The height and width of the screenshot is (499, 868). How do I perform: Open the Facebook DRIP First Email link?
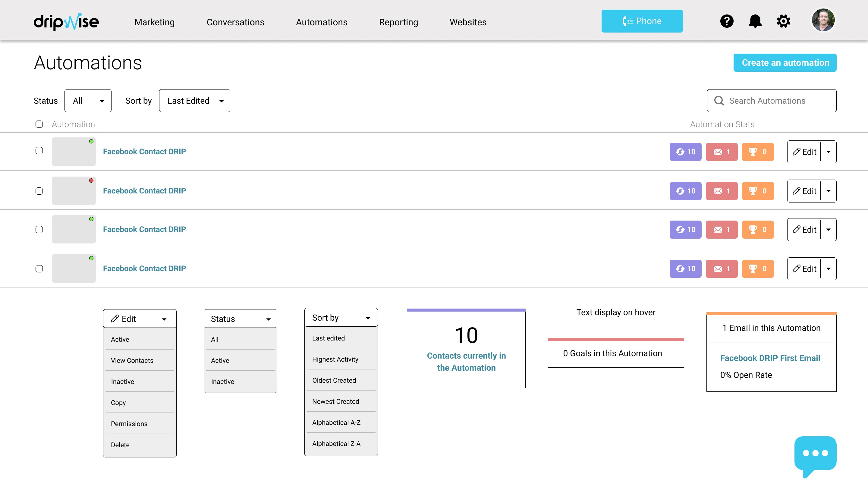coord(770,358)
